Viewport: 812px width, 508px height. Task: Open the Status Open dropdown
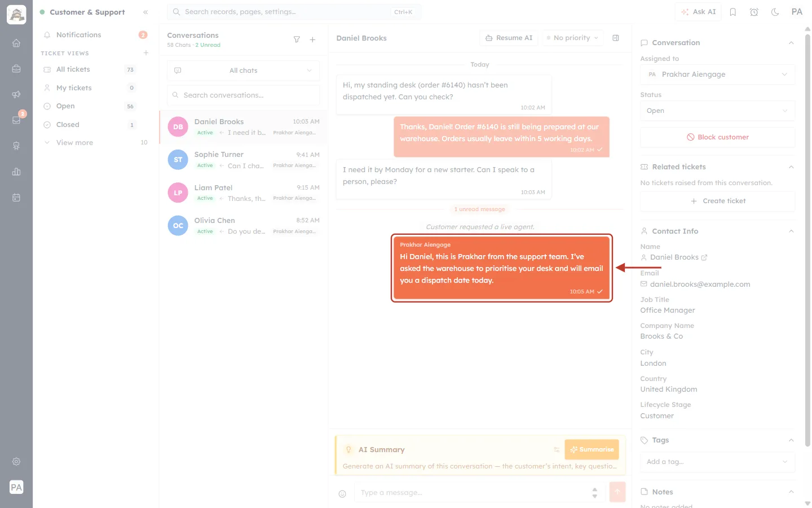point(718,111)
